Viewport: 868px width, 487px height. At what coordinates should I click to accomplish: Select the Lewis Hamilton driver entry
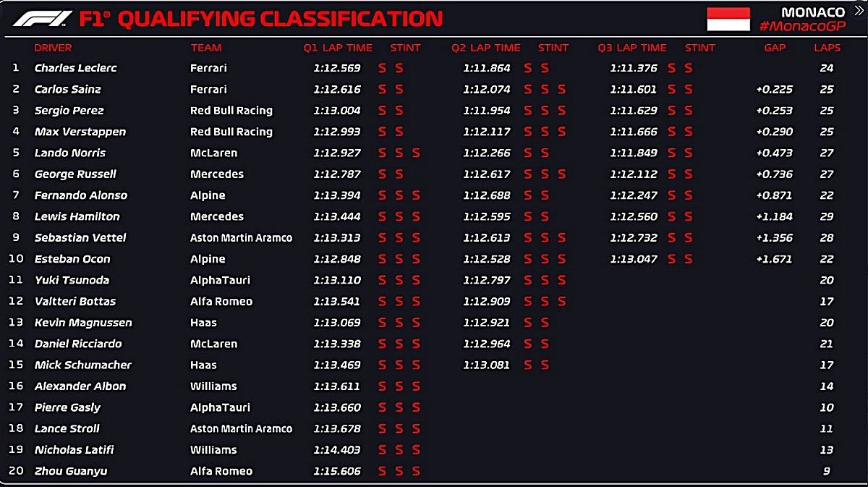click(77, 216)
